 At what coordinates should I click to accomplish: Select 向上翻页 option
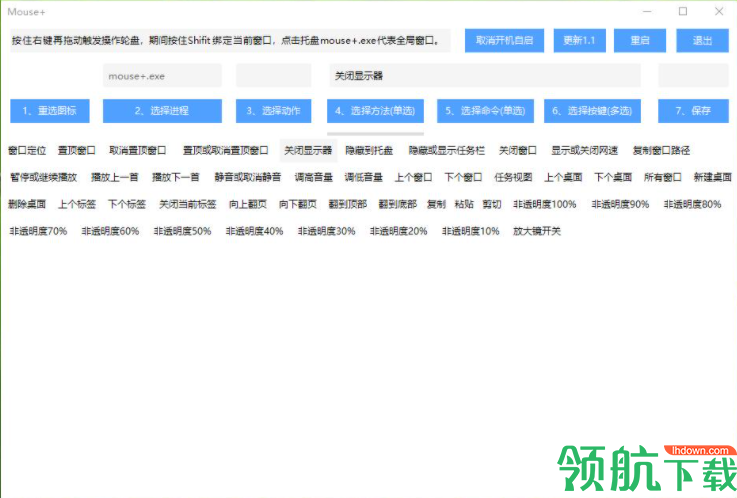click(x=248, y=204)
